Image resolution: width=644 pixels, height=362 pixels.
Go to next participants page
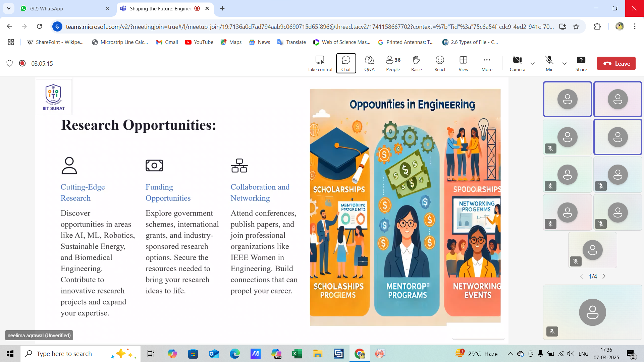(604, 277)
